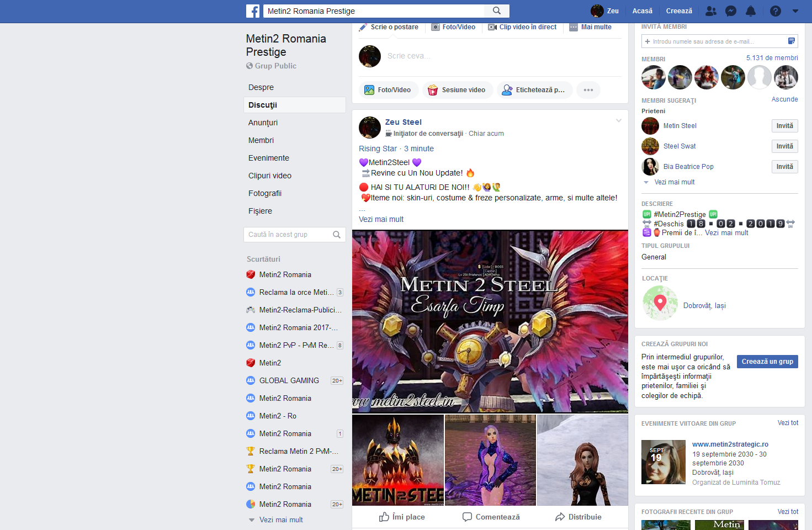Click Foto/Video pill button in composer
This screenshot has height=530, width=812.
pyautogui.click(x=388, y=90)
